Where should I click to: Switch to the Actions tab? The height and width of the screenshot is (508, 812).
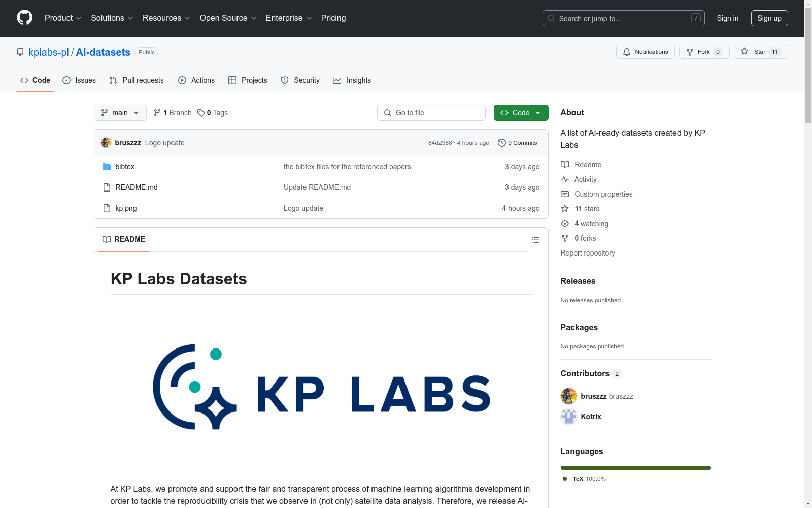point(196,80)
